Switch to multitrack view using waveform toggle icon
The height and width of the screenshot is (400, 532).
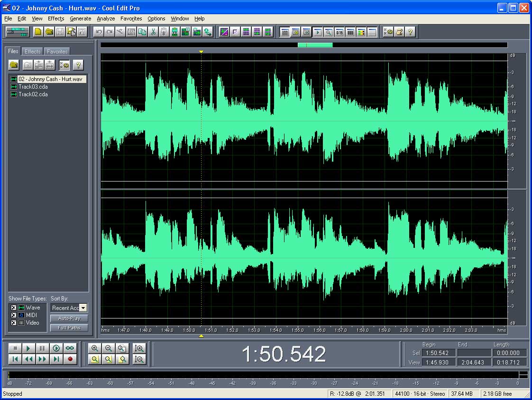click(x=17, y=32)
